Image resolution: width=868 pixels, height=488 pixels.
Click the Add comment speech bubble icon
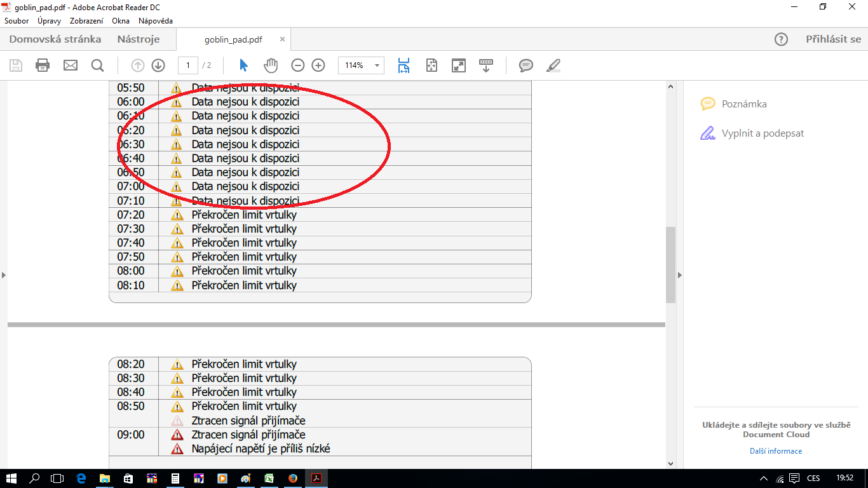526,65
